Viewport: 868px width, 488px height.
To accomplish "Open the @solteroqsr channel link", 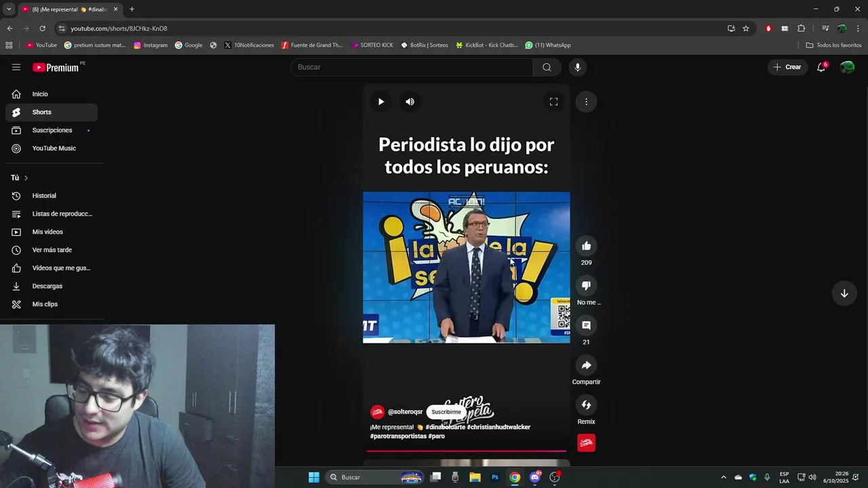I will [406, 412].
